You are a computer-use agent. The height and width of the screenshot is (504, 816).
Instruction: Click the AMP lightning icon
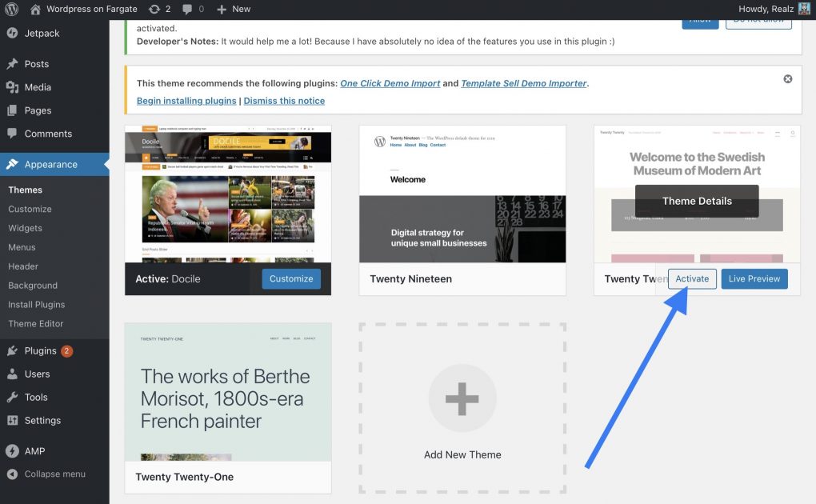coord(13,451)
